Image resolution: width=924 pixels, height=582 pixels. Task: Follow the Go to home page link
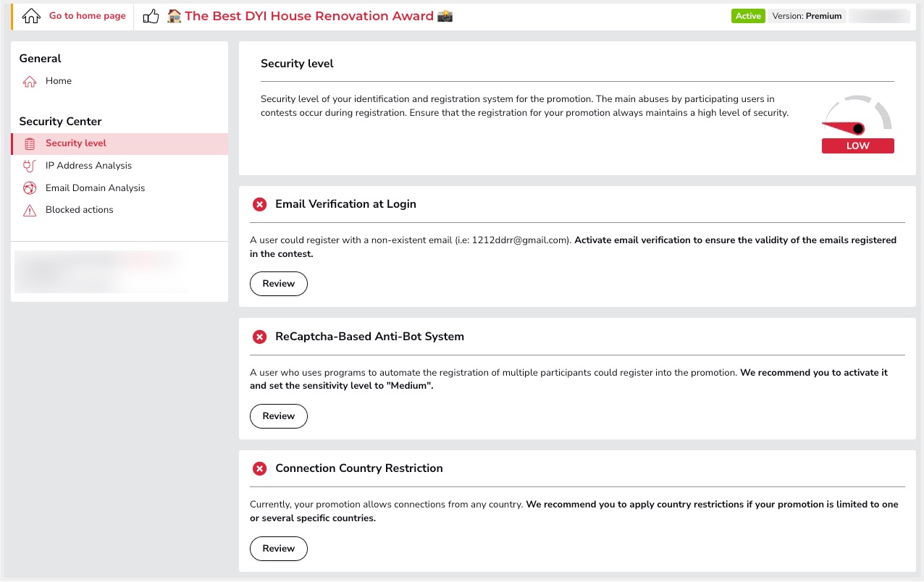pos(87,16)
